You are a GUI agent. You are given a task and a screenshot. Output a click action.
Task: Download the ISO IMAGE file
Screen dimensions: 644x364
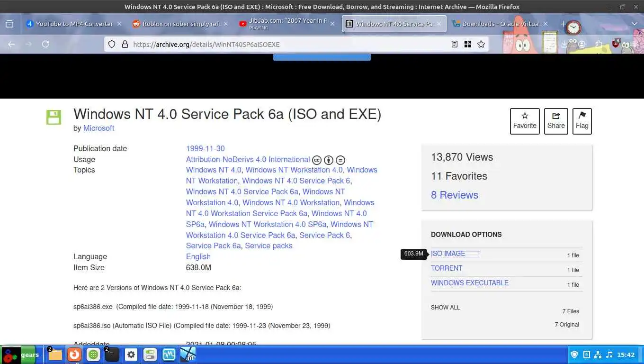click(448, 254)
